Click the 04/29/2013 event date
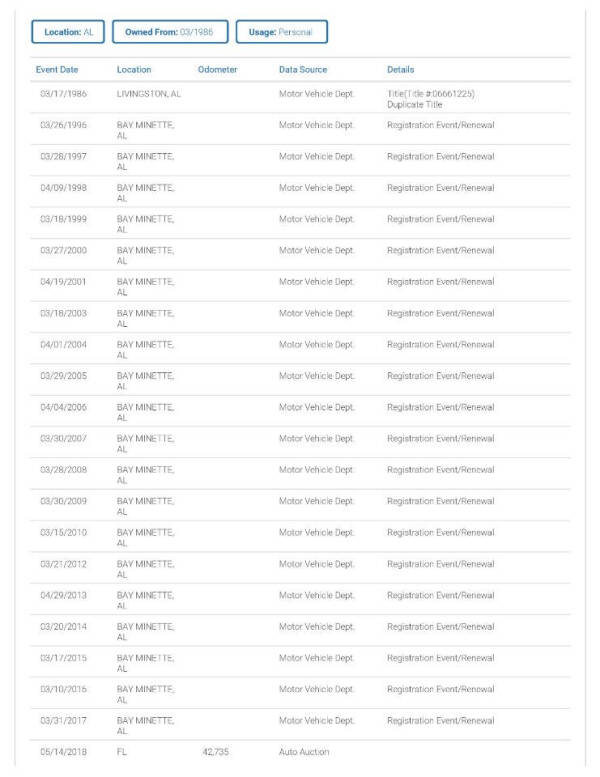Image resolution: width=600 pixels, height=777 pixels. (63, 596)
